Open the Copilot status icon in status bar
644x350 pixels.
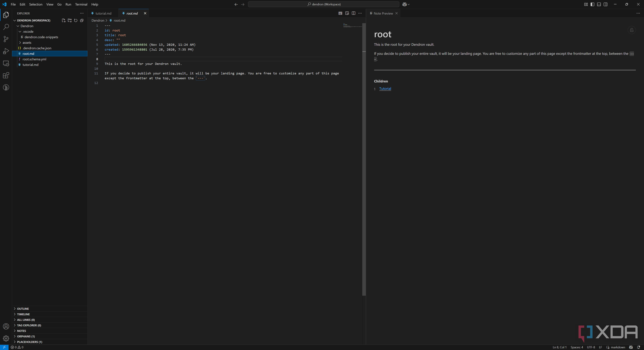point(631,347)
